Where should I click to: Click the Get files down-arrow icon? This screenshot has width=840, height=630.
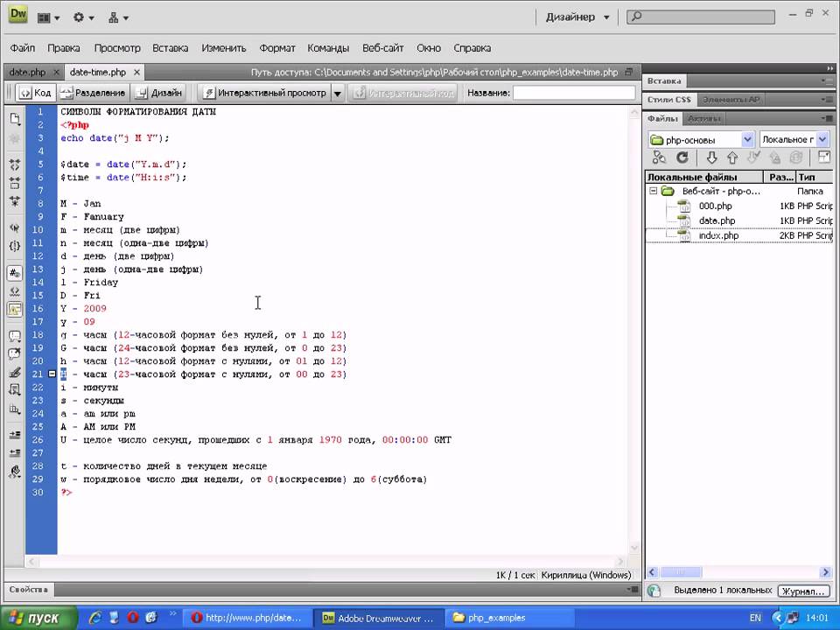(711, 157)
